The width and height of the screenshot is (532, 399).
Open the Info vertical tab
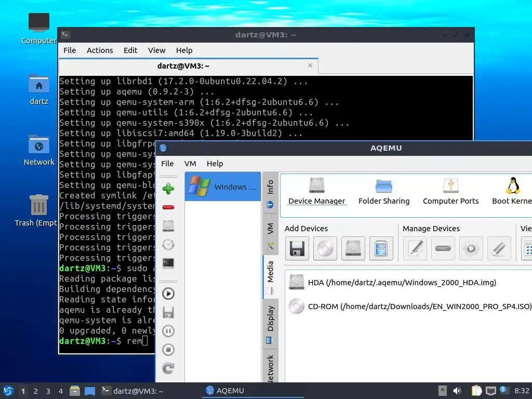(270, 193)
